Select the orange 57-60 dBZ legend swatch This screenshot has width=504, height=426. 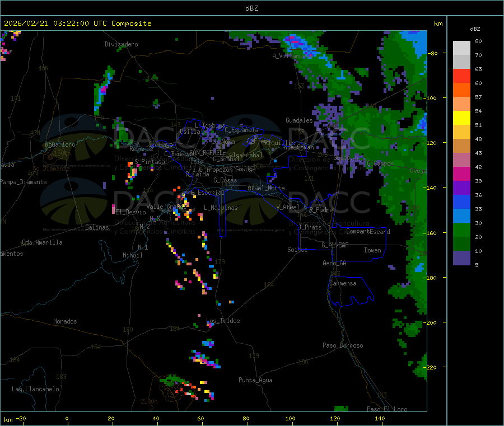(x=461, y=90)
